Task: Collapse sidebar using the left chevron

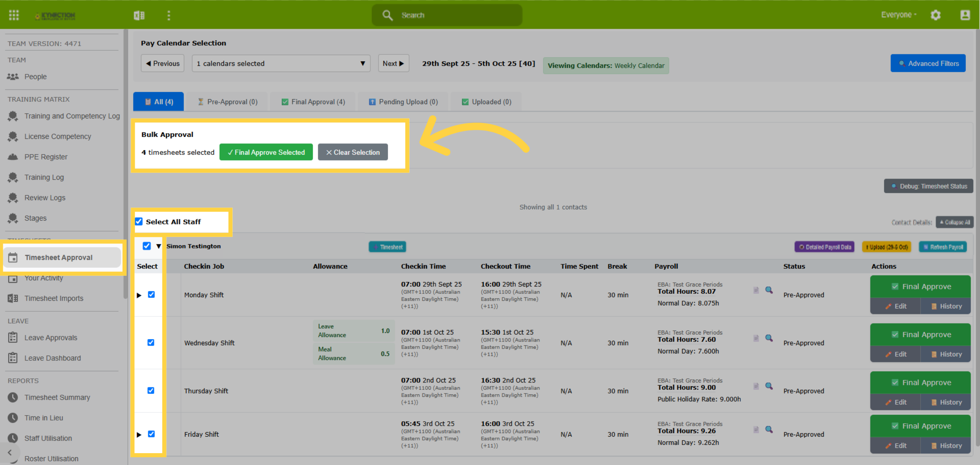Action: pyautogui.click(x=10, y=452)
